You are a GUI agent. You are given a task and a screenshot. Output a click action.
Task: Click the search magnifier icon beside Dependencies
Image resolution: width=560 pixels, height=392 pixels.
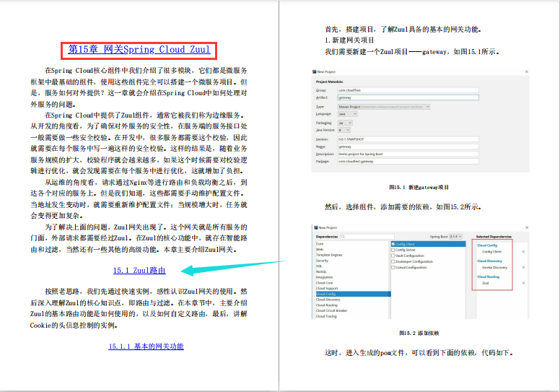pos(343,237)
